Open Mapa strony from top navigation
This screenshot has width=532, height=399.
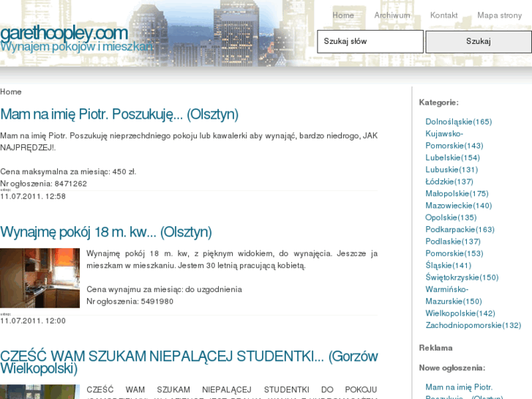[499, 15]
